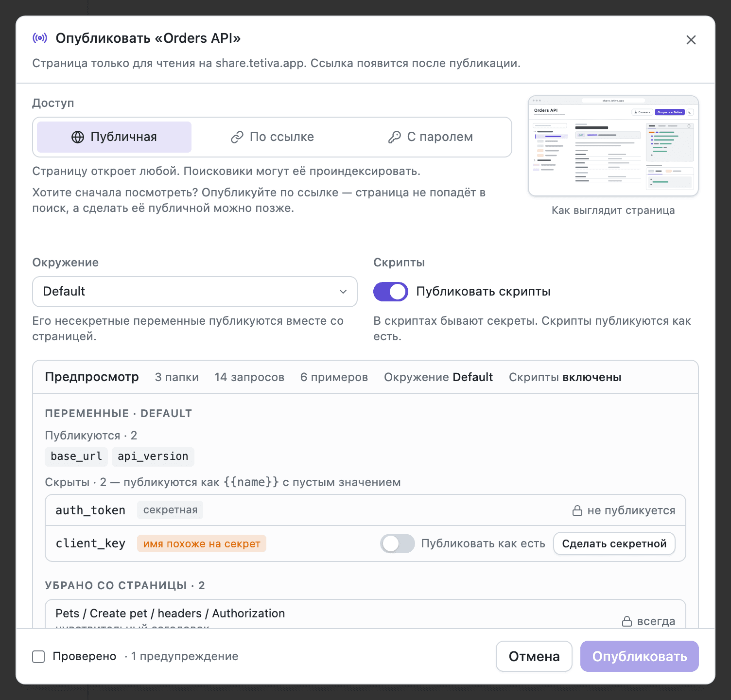The width and height of the screenshot is (731, 700).
Task: Click the Окружение Default summary text
Action: tap(438, 377)
